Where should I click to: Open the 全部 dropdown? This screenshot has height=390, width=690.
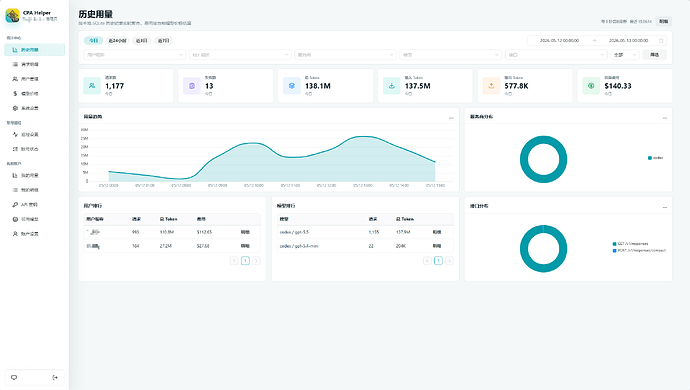[624, 55]
